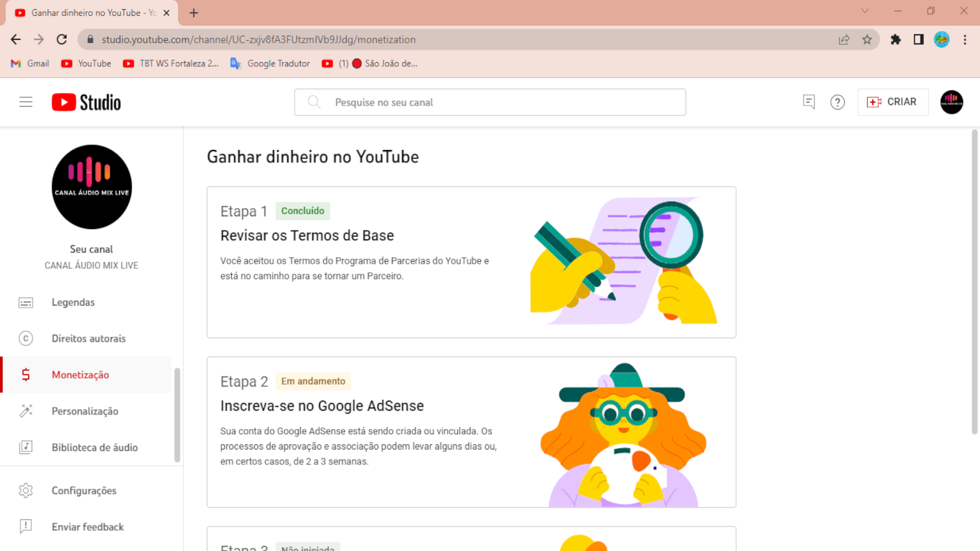Reload the page with the refresh icon
Image resolution: width=980 pixels, height=551 pixels.
coord(62,39)
